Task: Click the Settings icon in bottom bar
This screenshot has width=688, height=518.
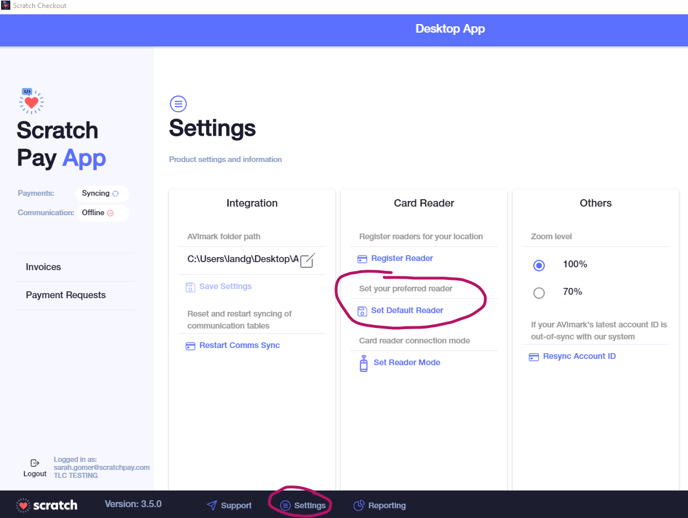Action: [x=285, y=505]
